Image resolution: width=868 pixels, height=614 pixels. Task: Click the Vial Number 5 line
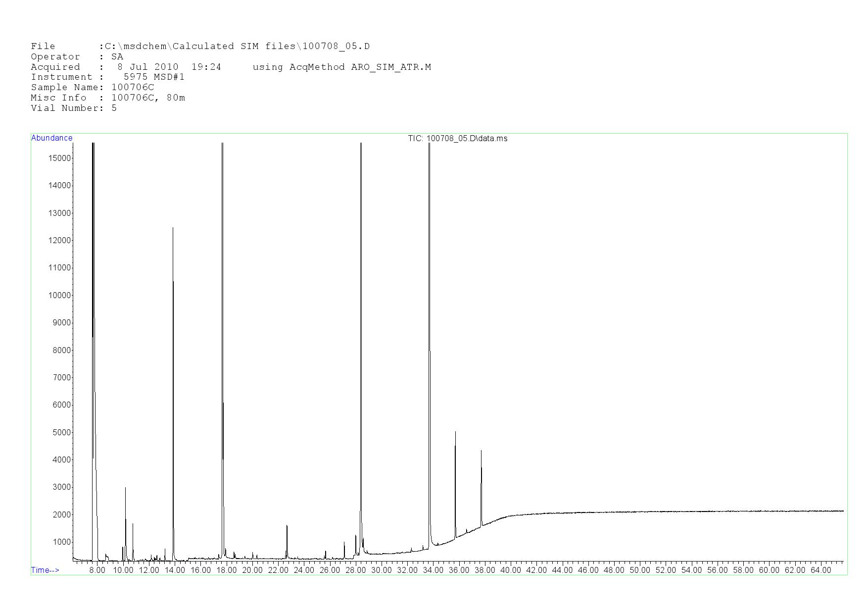tap(74, 108)
